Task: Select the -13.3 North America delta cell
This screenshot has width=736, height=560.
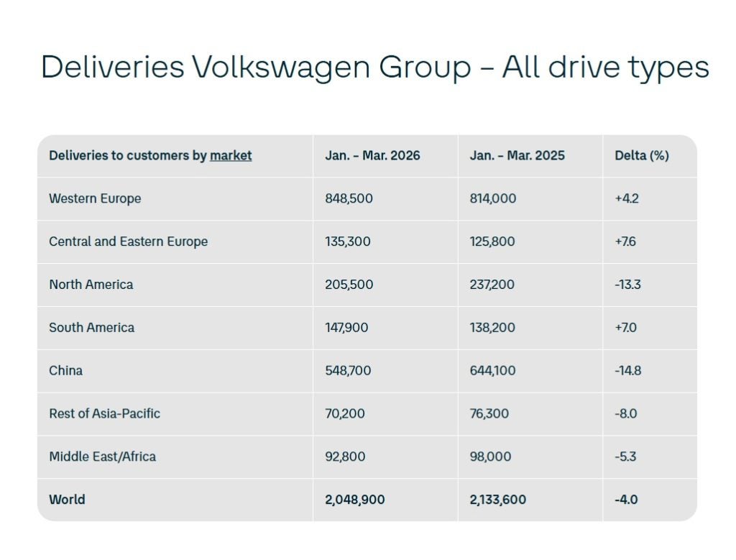Action: 627,285
